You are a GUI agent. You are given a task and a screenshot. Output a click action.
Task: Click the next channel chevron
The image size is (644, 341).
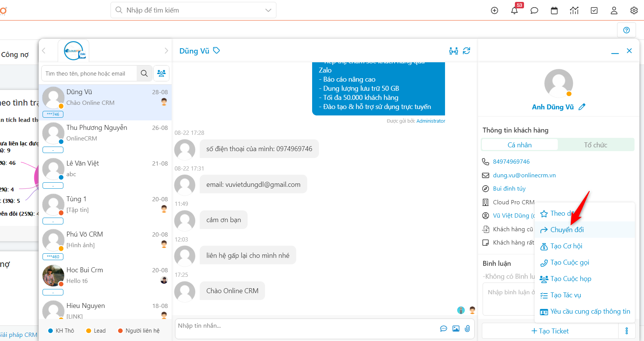tap(166, 51)
